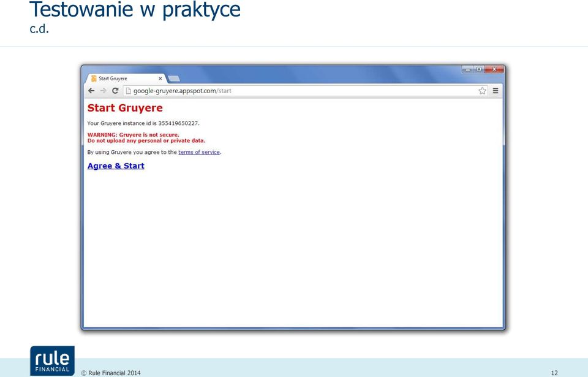Open a new tab with the new tab button
Screen dimensions: 588x377
click(173, 78)
